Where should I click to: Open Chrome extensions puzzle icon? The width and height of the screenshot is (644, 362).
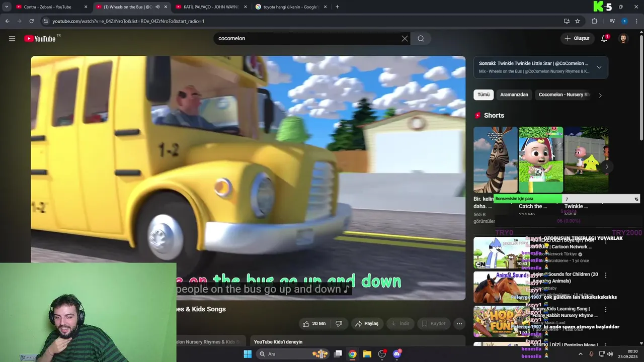coord(594,21)
